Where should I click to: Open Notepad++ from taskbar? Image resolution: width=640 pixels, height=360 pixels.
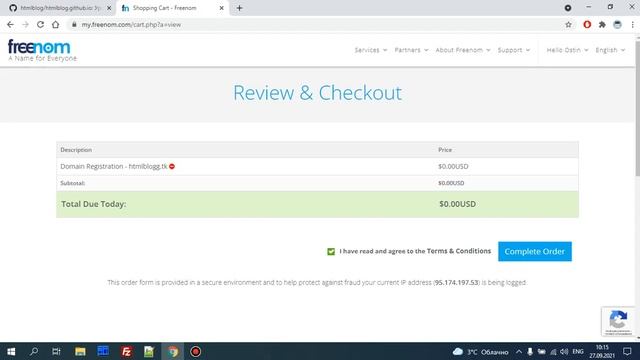pos(149,351)
